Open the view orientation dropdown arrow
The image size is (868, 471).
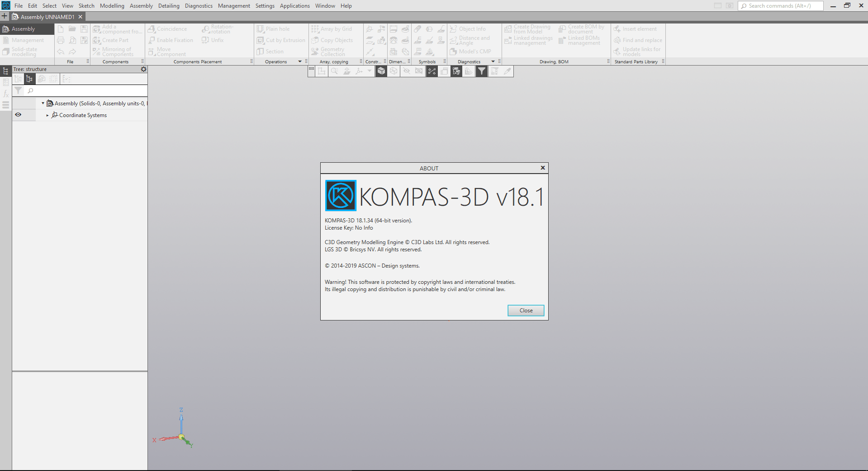[370, 71]
